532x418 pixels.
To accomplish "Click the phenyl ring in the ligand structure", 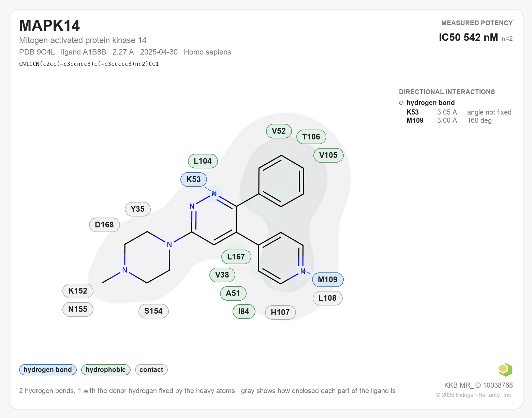I will click(281, 181).
